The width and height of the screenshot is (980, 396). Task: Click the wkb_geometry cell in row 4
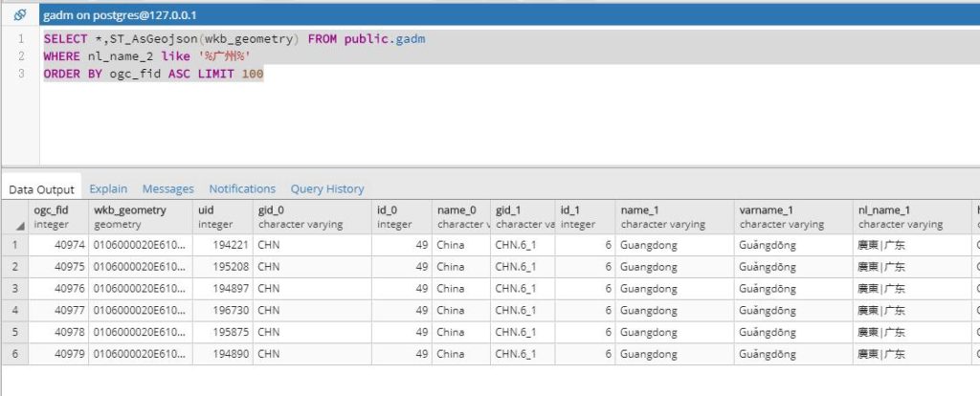point(141,311)
